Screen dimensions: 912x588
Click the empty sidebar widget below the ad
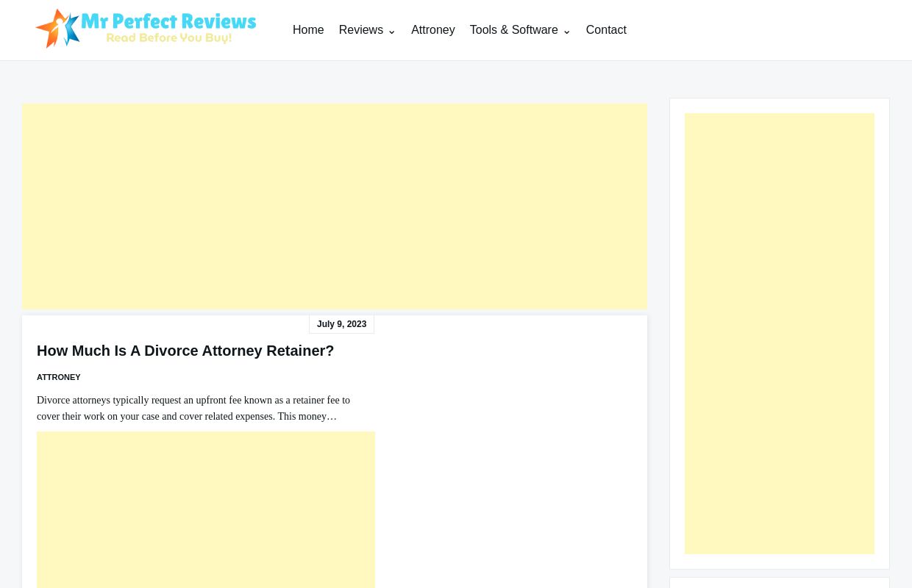coord(780,584)
